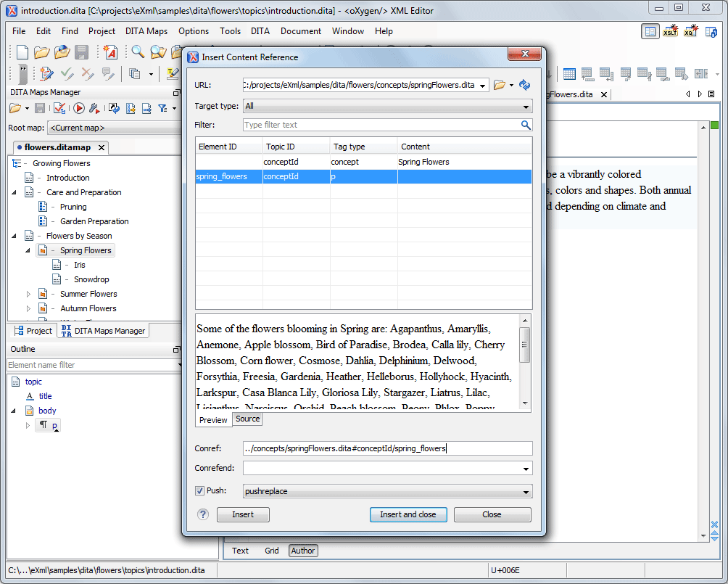728x584 pixels.
Task: Switch editor to Author mode
Action: [x=302, y=551]
